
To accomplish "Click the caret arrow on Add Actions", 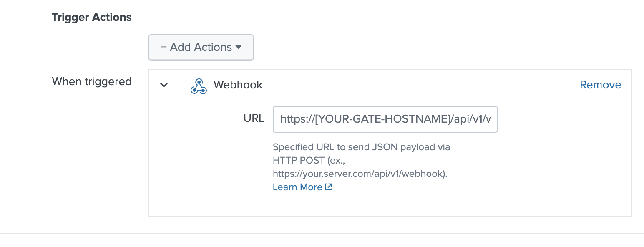I will (x=239, y=47).
